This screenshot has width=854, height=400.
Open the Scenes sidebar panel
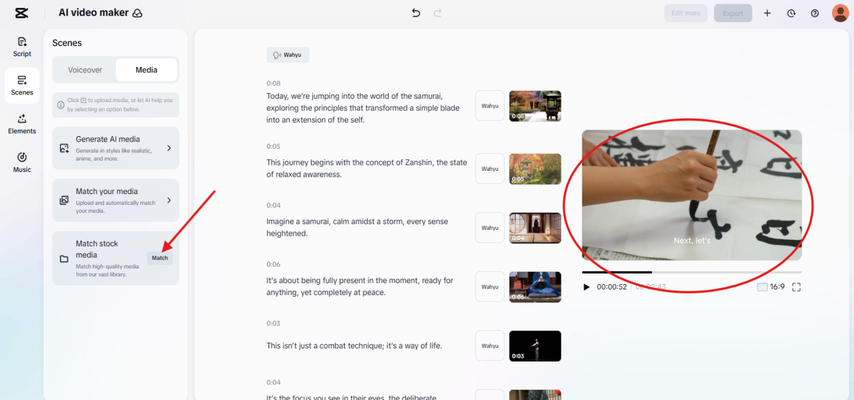tap(22, 86)
